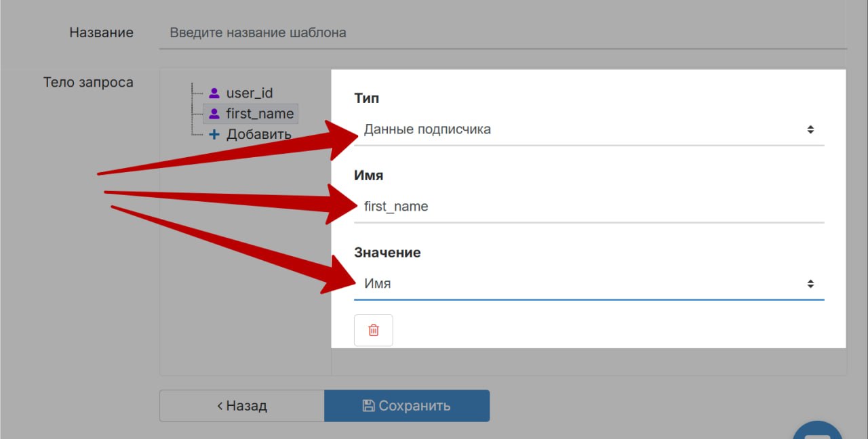Expand the Значение dropdown showing Имя
868x439 pixels.
583,284
